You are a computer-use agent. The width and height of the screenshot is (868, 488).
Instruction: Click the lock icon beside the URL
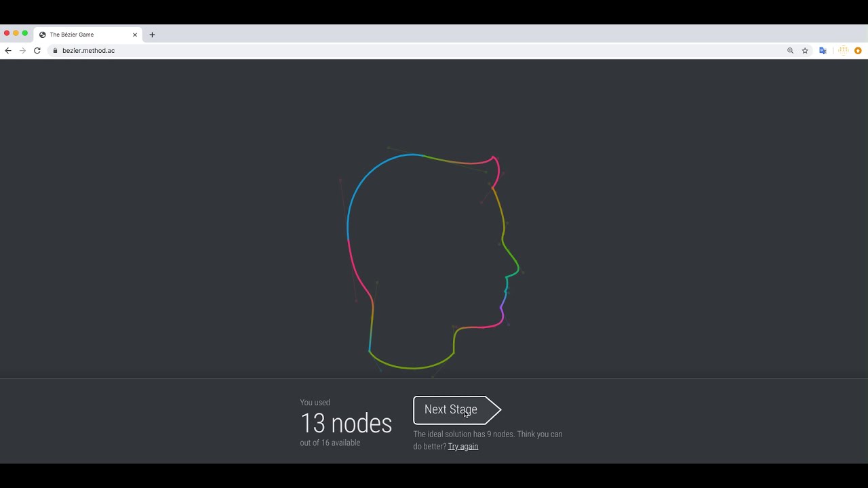pos(55,51)
